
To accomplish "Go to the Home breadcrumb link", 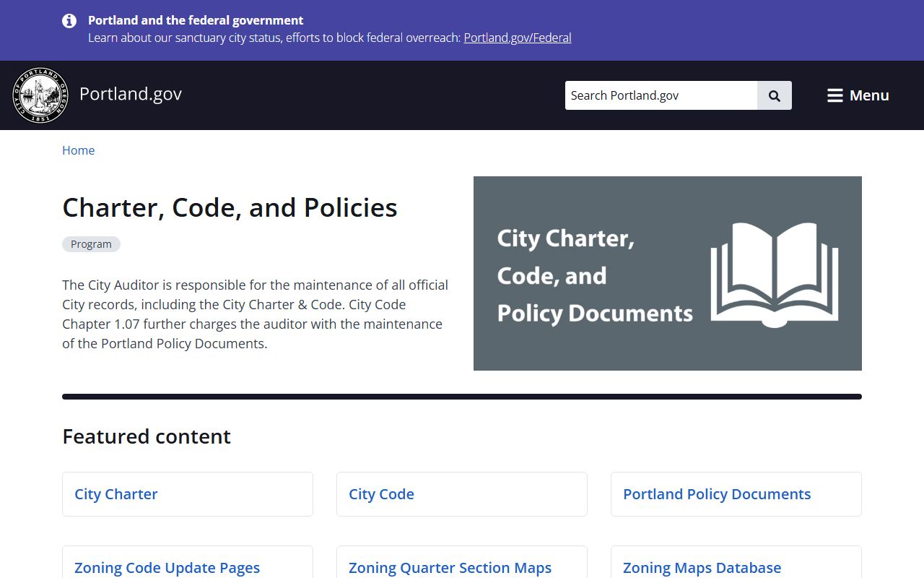I will tap(78, 150).
